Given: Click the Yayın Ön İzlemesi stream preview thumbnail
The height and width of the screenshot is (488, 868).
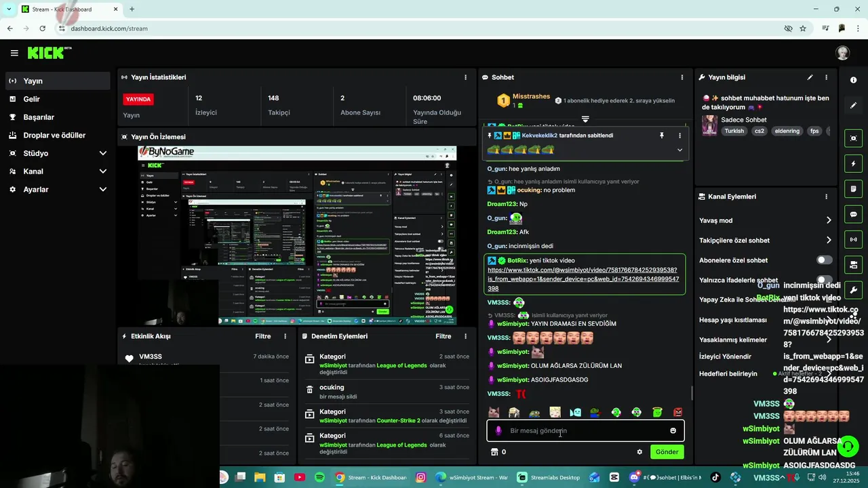Looking at the screenshot, I should point(297,235).
